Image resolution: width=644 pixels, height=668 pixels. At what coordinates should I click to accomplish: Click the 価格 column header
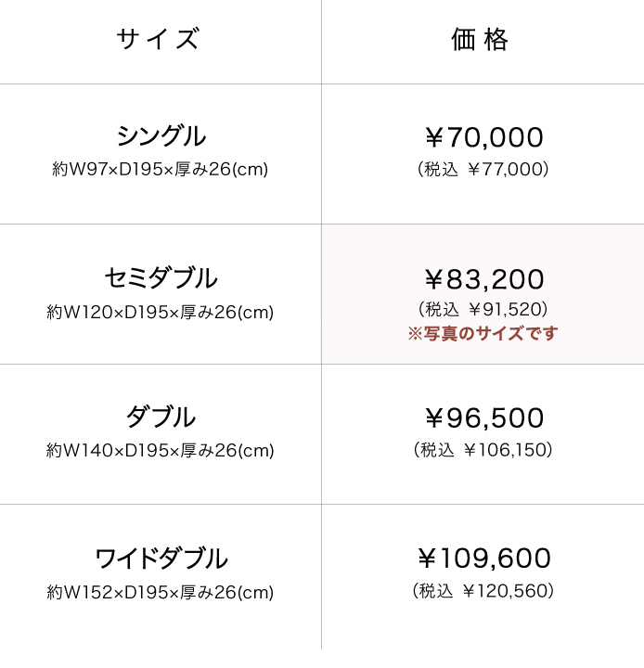[x=482, y=40]
